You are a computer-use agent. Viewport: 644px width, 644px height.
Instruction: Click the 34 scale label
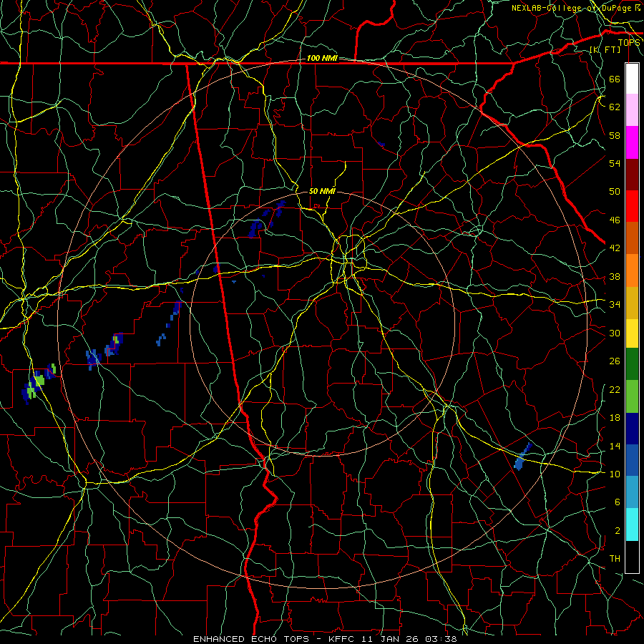coord(615,304)
